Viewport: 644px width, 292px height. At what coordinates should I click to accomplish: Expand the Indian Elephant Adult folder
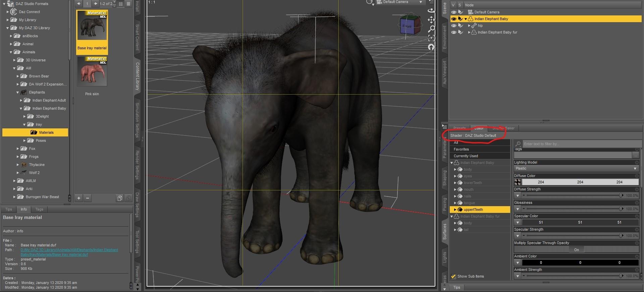click(21, 100)
